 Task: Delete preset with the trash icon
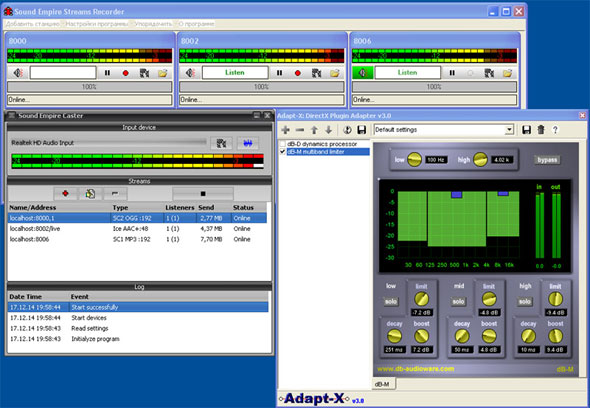pos(541,130)
